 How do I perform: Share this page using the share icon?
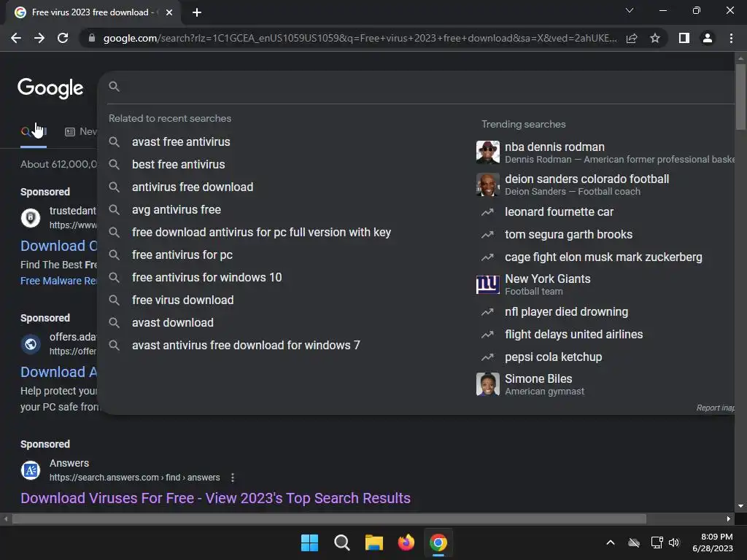632,38
